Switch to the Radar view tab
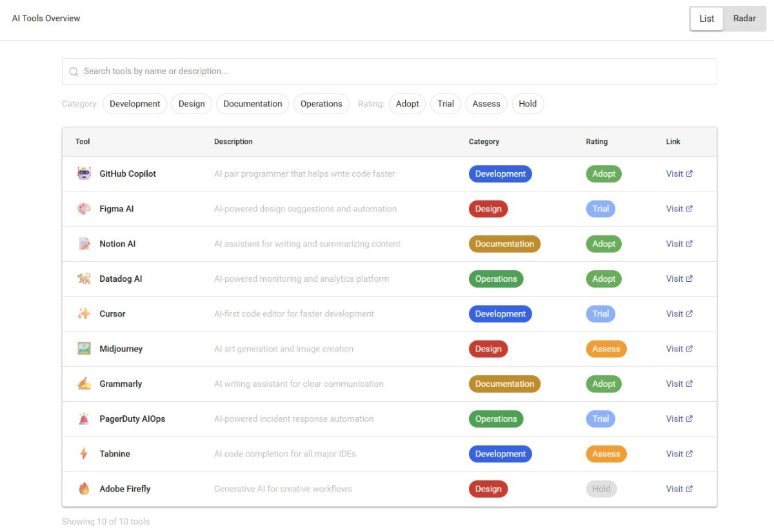 click(744, 18)
